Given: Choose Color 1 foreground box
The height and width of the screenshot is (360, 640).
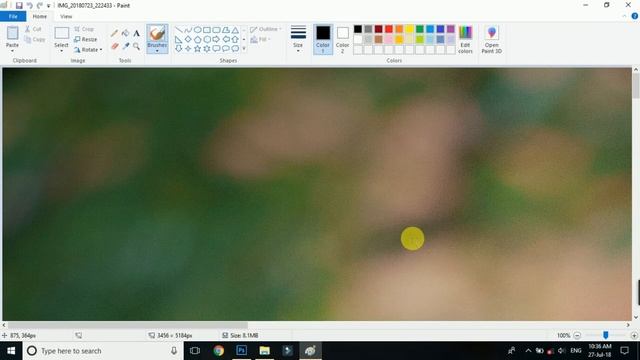Looking at the screenshot, I should coord(323,39).
